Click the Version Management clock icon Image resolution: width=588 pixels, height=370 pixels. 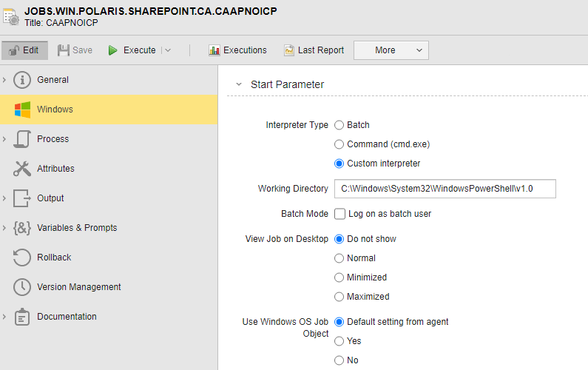click(22, 287)
